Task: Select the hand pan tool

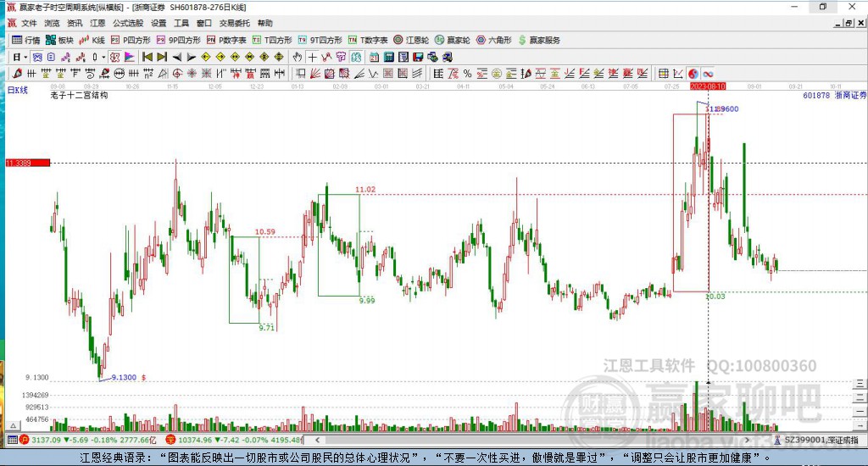Action: click(298, 57)
